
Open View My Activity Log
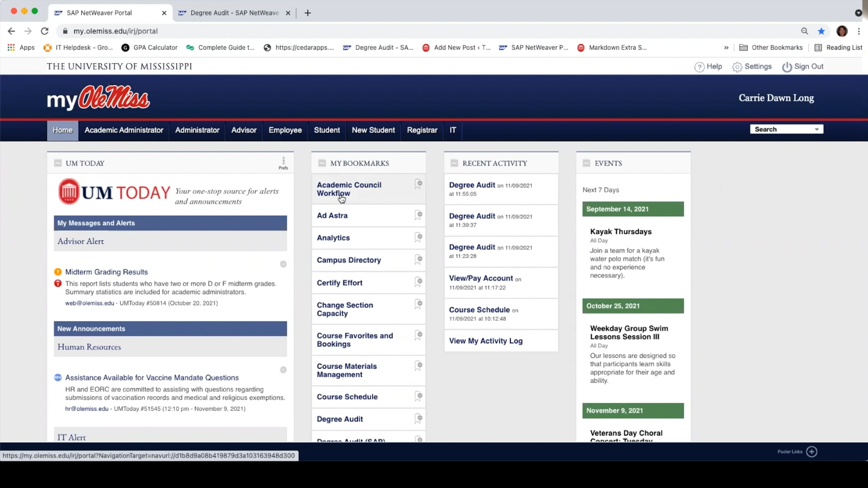(486, 341)
